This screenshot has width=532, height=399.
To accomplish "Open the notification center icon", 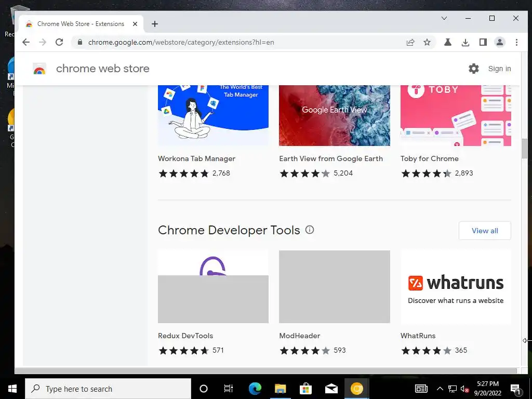I will tap(516, 389).
